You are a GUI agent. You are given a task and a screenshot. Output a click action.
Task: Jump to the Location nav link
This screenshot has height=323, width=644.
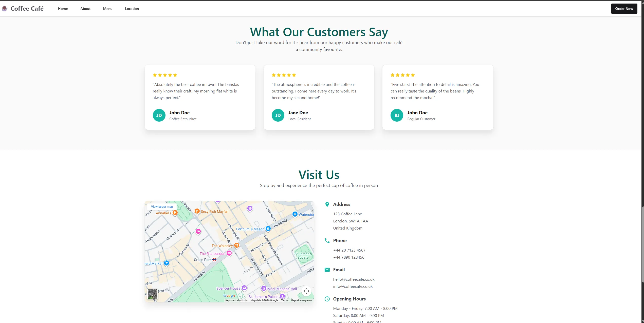pos(132,9)
